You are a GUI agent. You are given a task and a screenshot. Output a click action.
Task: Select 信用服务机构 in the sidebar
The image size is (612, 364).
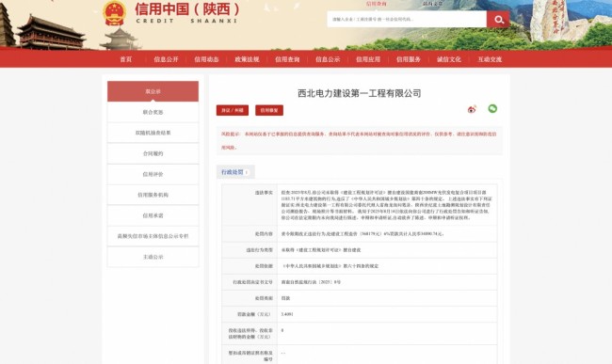[153, 195]
